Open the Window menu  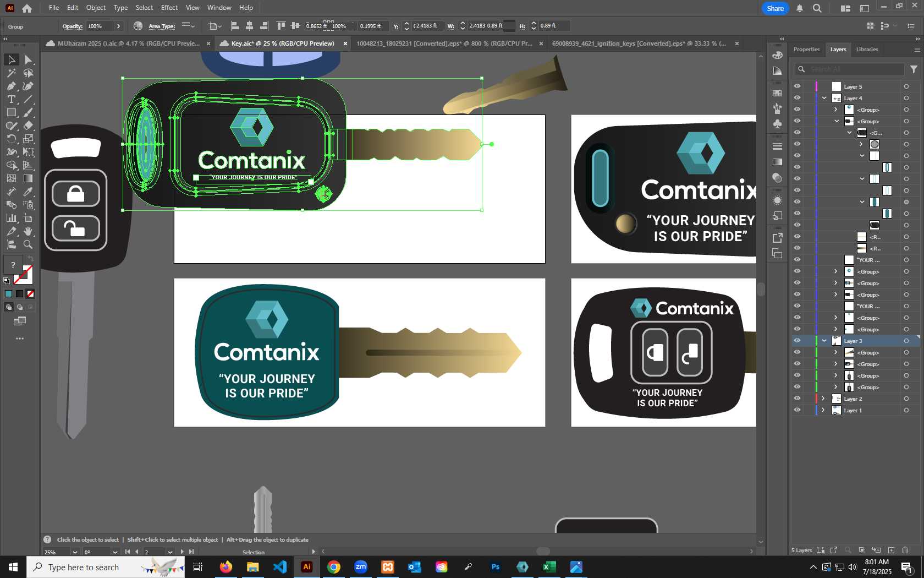click(219, 8)
